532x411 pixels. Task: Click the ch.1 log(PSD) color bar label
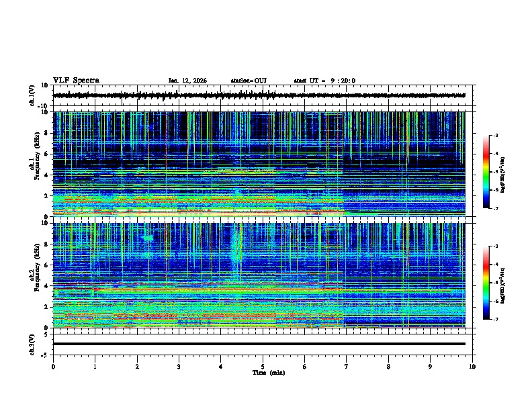502,175
